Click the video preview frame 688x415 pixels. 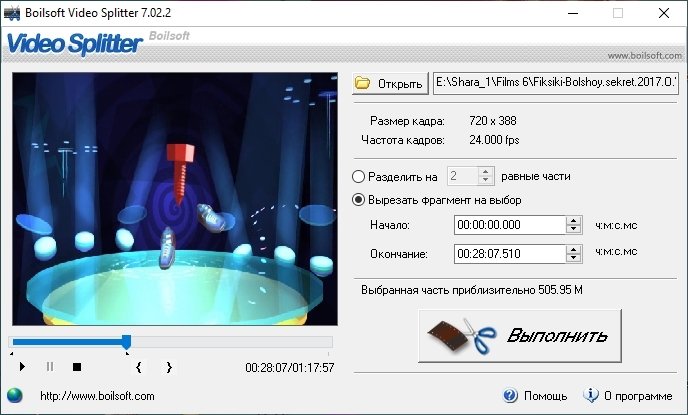point(175,199)
